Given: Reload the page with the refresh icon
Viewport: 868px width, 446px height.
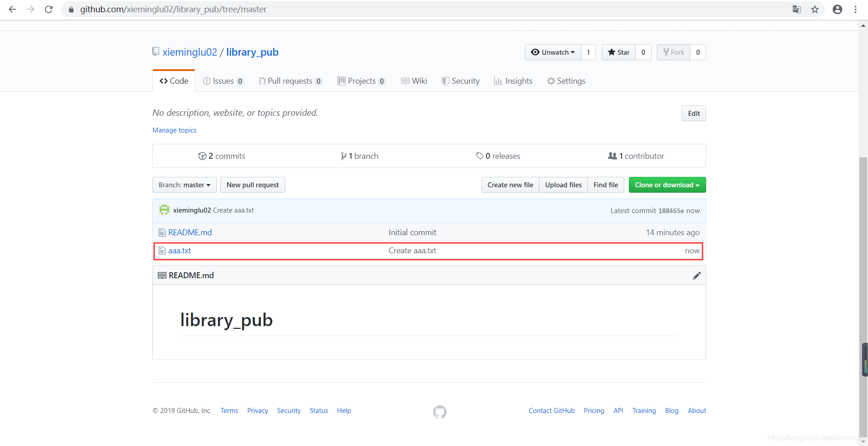Looking at the screenshot, I should (x=49, y=9).
